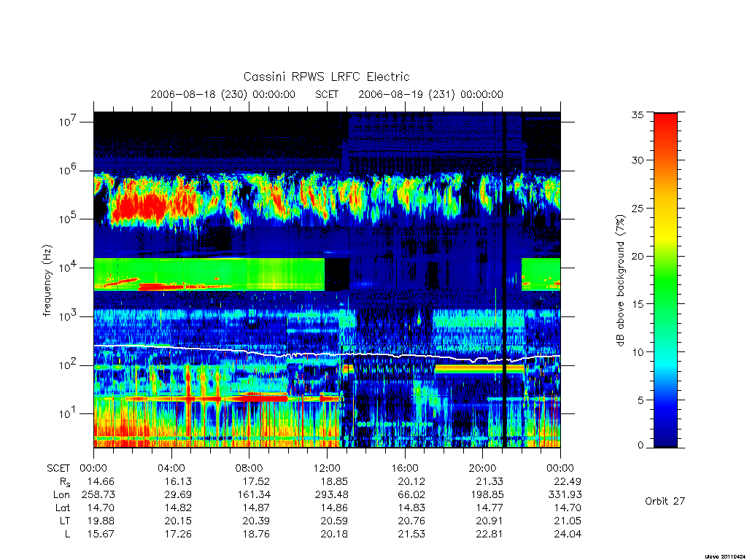The height and width of the screenshot is (560, 747).
Task: Click the Lon value '161.34'
Action: [253, 495]
